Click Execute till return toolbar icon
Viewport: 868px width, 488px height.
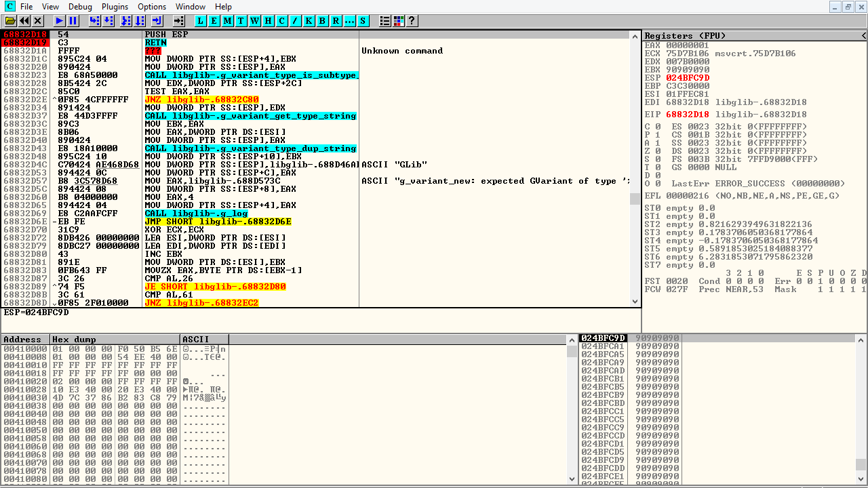[157, 21]
